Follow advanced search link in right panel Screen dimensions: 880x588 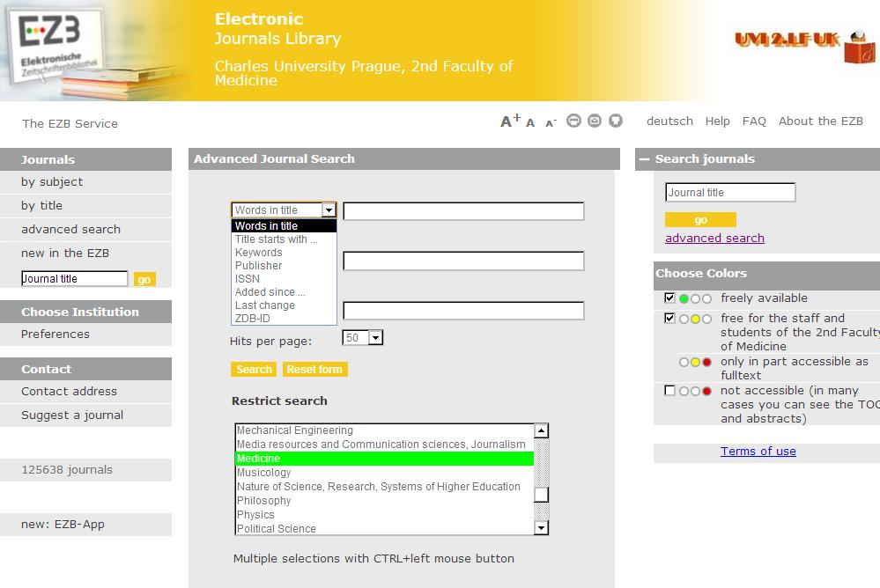(714, 238)
